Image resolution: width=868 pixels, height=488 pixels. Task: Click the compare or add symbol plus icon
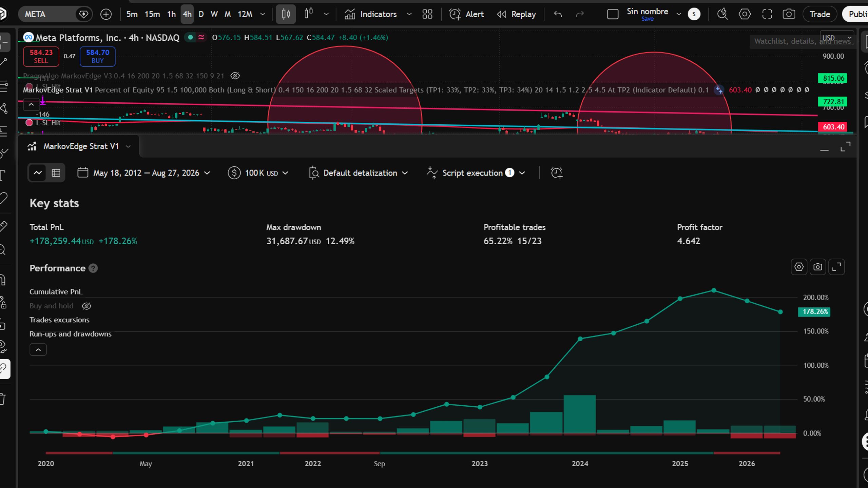pos(106,14)
